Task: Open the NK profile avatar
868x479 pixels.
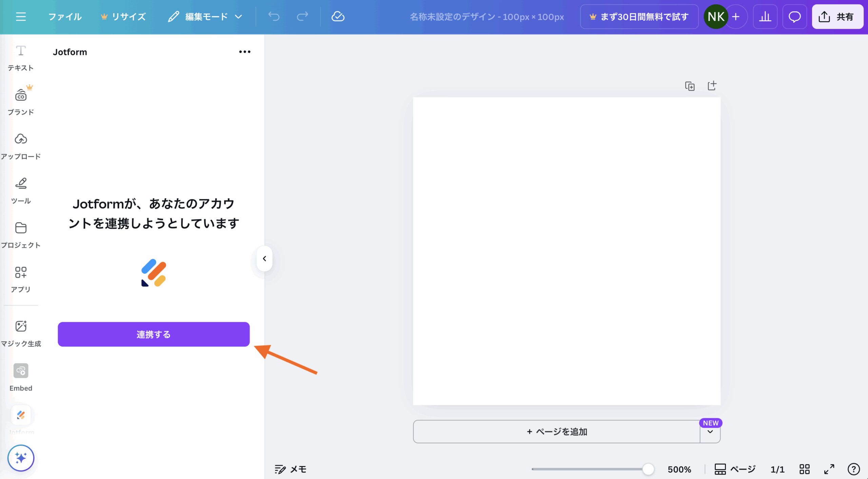Action: click(716, 17)
